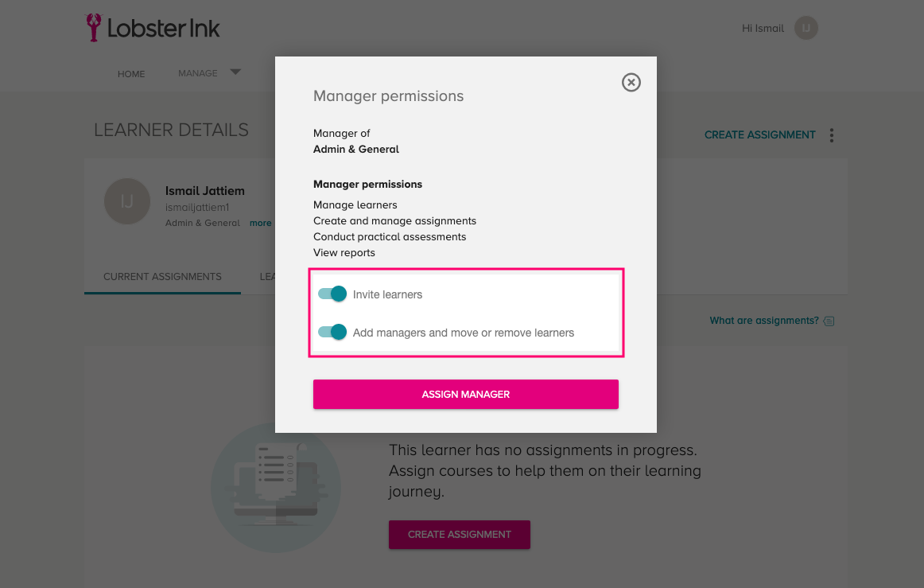Open the What are assignments? help link

763,320
